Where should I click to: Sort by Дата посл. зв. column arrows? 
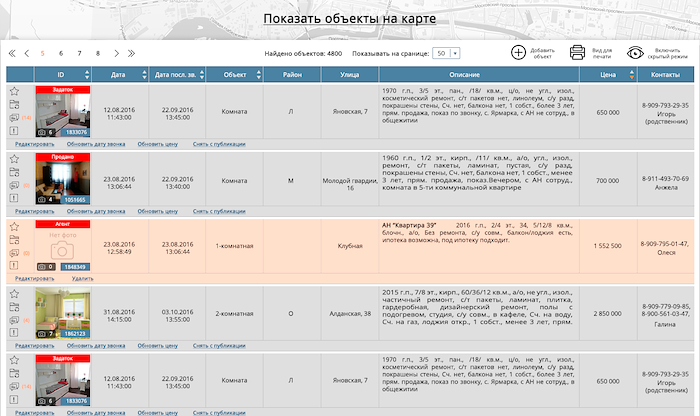pos(202,75)
